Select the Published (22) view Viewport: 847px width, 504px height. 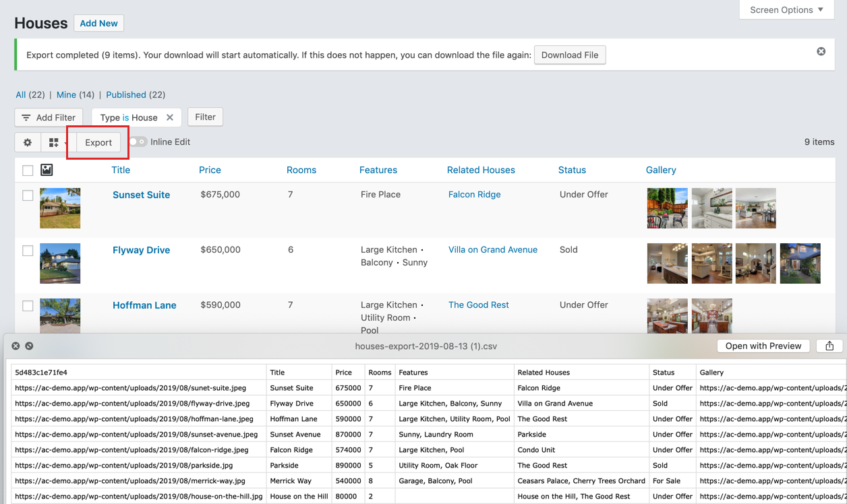click(136, 95)
